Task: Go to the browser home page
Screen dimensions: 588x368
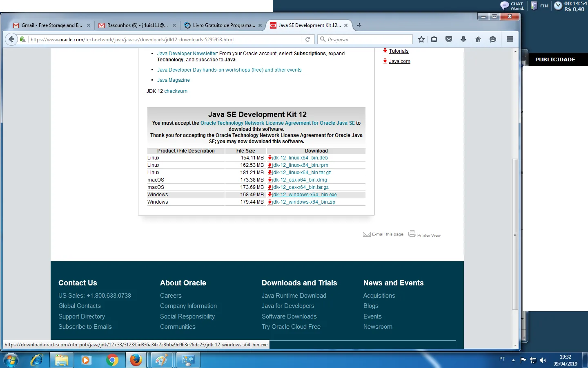Action: (x=478, y=39)
